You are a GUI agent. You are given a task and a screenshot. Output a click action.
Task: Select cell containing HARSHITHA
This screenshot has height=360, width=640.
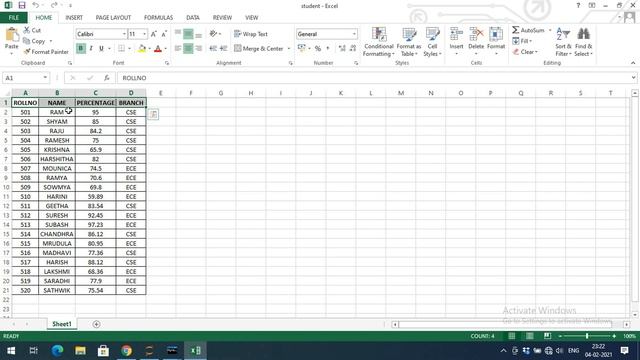point(57,159)
